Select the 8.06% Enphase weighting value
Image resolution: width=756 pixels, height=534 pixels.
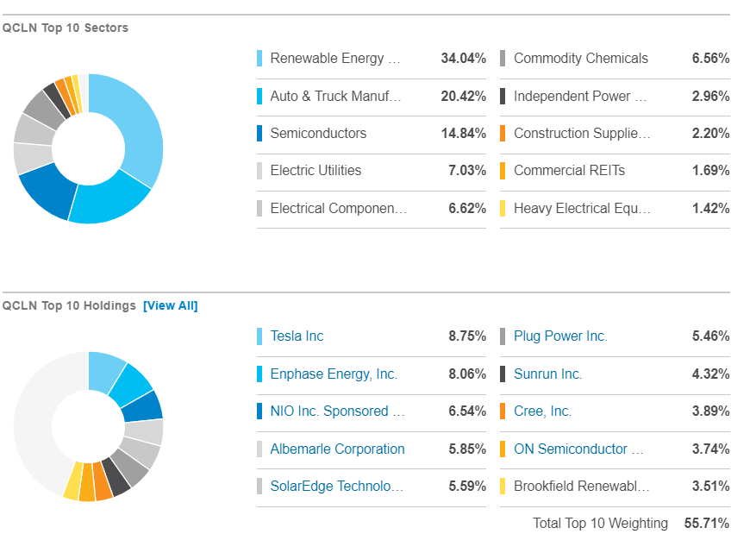point(467,374)
